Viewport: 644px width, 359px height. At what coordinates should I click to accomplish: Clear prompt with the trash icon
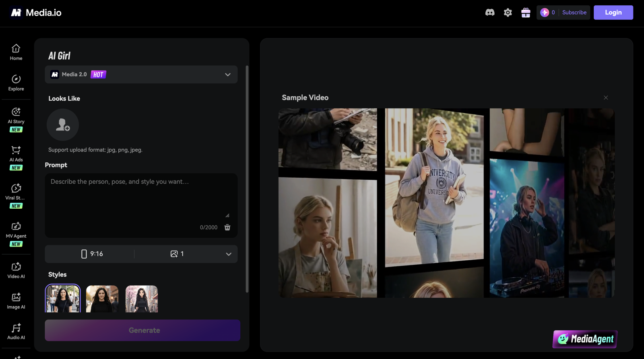pyautogui.click(x=227, y=227)
